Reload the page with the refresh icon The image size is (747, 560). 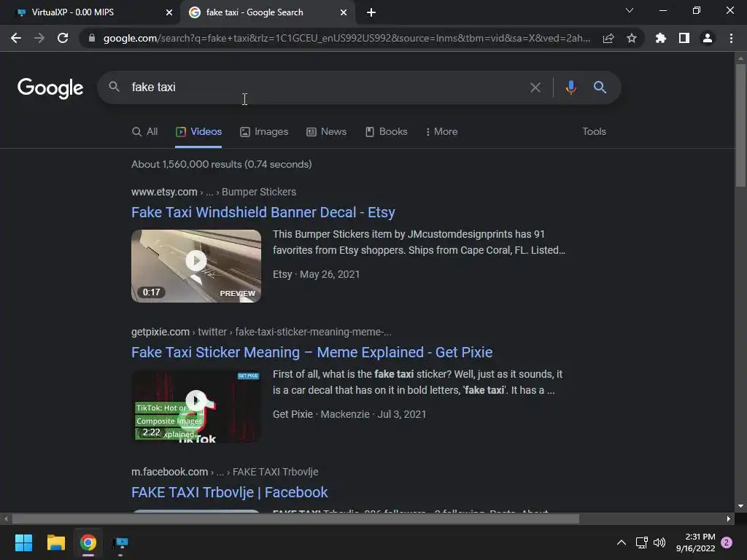click(63, 38)
